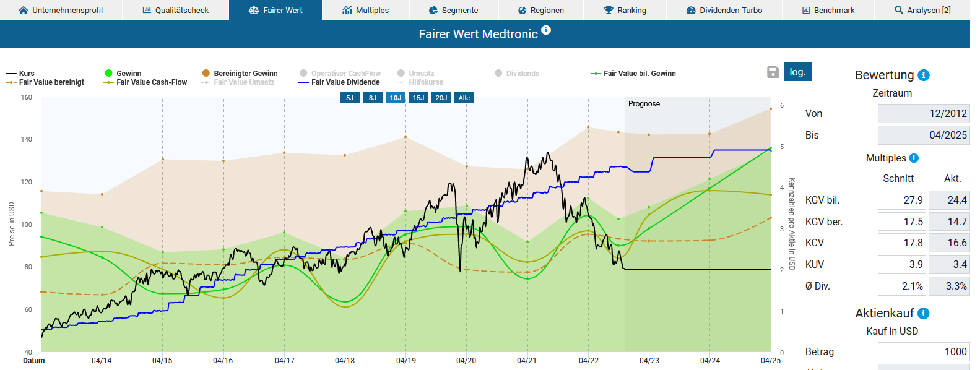Toggle the Fair Value Dividende legend entry

[x=339, y=82]
